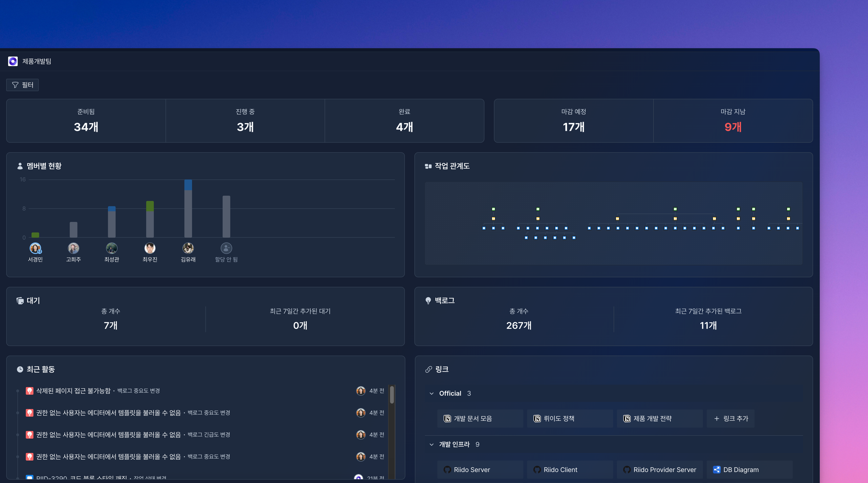Select 최성관 member avatar
Viewport: 868px width, 483px height.
coord(112,248)
